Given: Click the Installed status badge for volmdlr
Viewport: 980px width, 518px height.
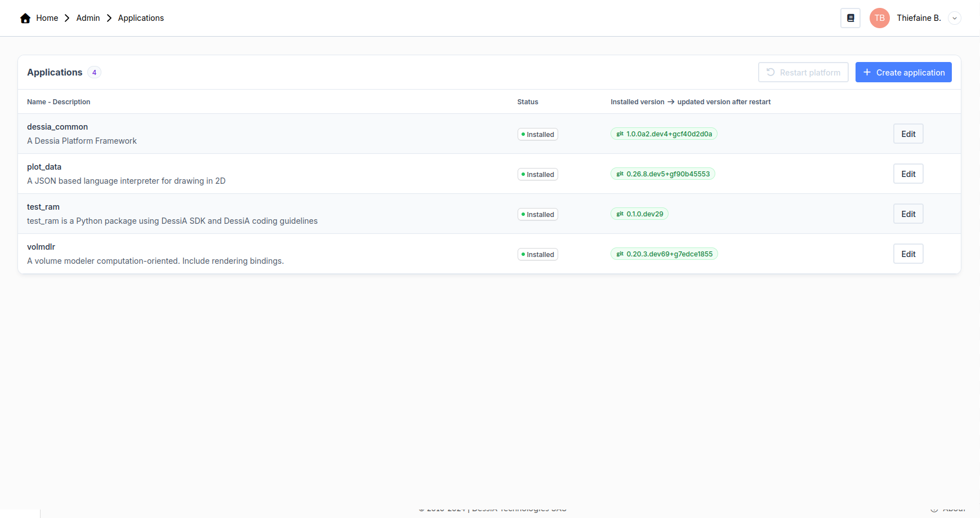Looking at the screenshot, I should 537,255.
